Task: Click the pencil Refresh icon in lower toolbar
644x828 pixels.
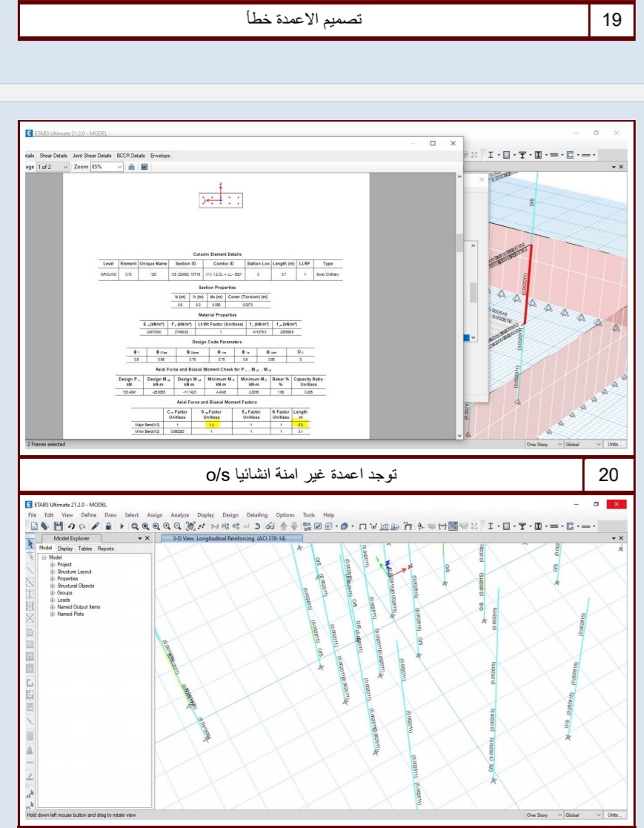Action: (95, 526)
